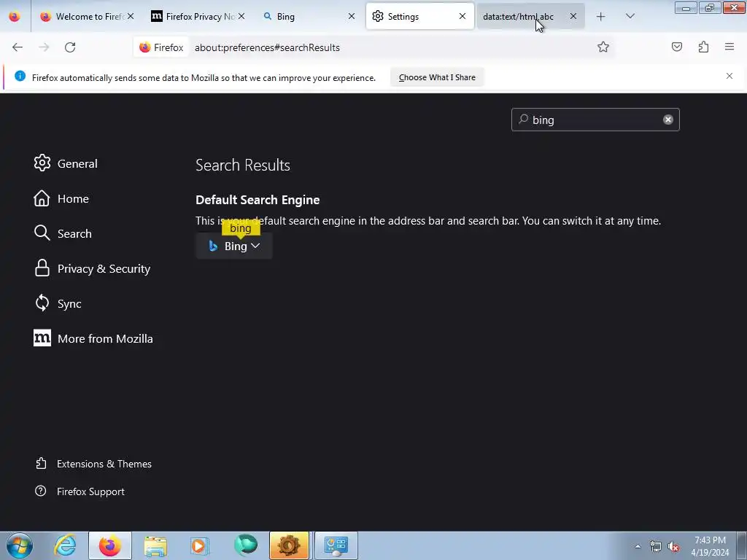Click the orange gear taskbar application
The image size is (747, 560).
[289, 545]
